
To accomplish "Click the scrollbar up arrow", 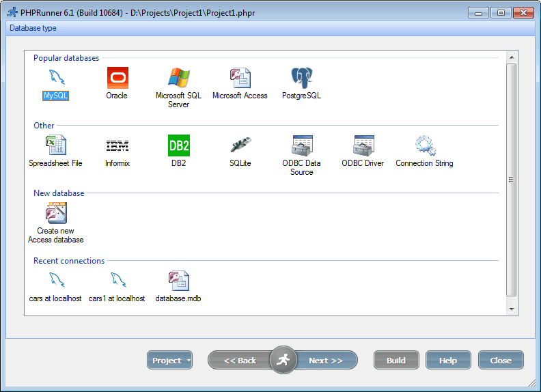I will click(512, 57).
